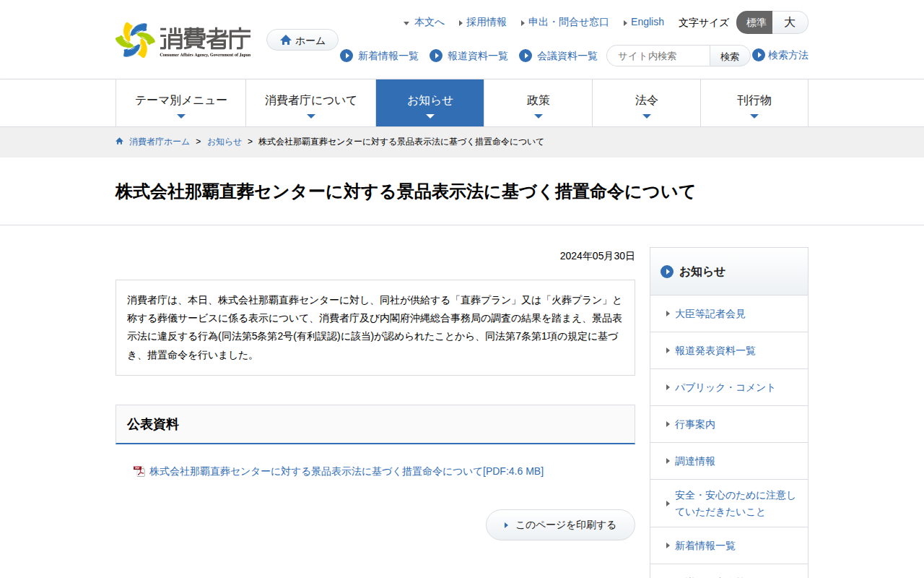Click the arrow icon next to 報道資料一覧

coord(436,56)
